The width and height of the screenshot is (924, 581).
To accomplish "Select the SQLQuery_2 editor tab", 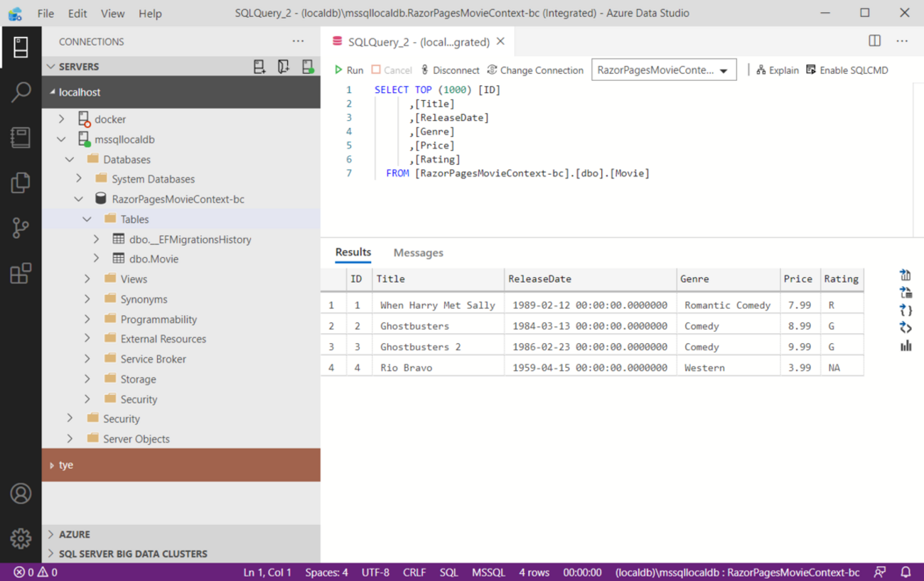I will click(418, 42).
